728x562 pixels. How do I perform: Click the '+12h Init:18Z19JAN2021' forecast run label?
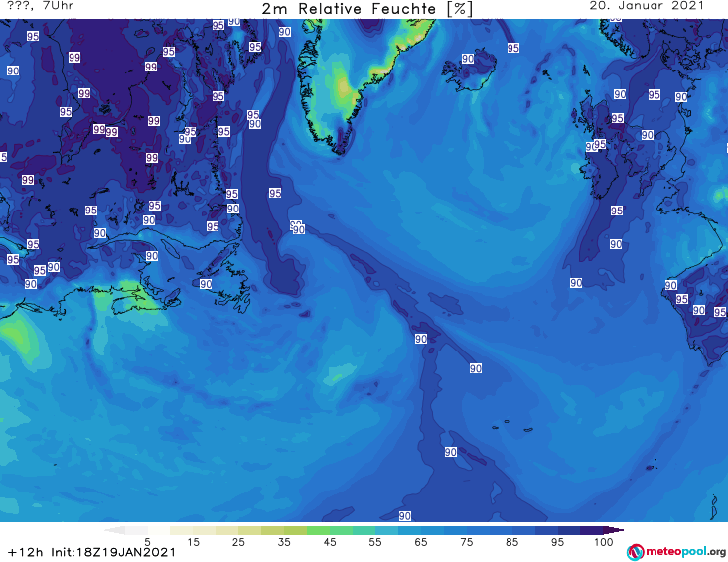click(x=91, y=552)
